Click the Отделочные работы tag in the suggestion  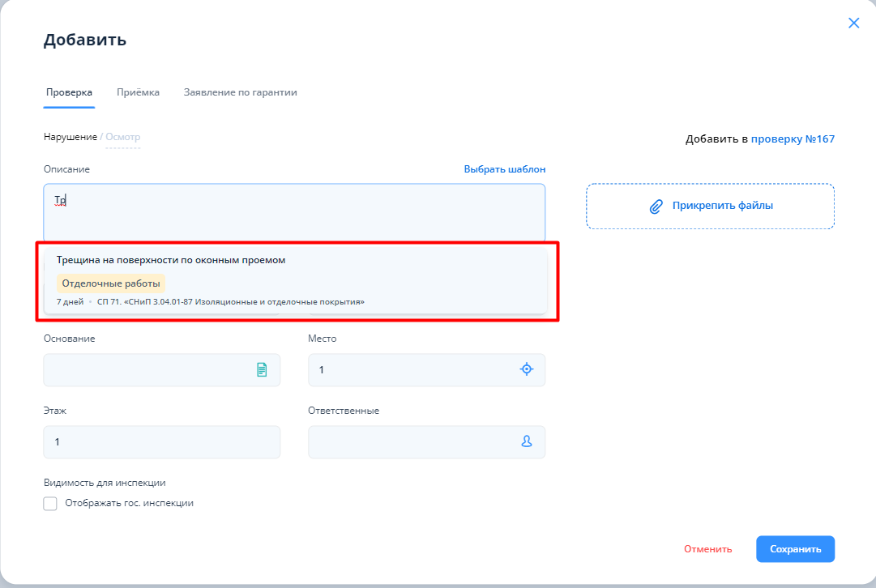click(111, 283)
